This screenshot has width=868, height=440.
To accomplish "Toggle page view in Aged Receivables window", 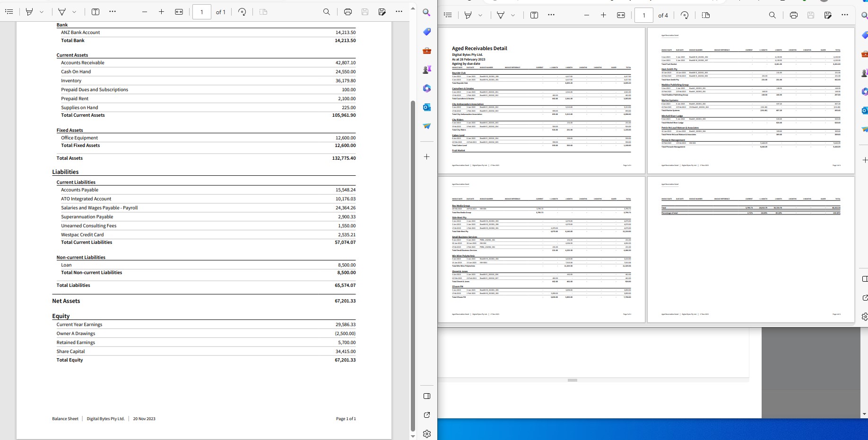I will tap(706, 15).
